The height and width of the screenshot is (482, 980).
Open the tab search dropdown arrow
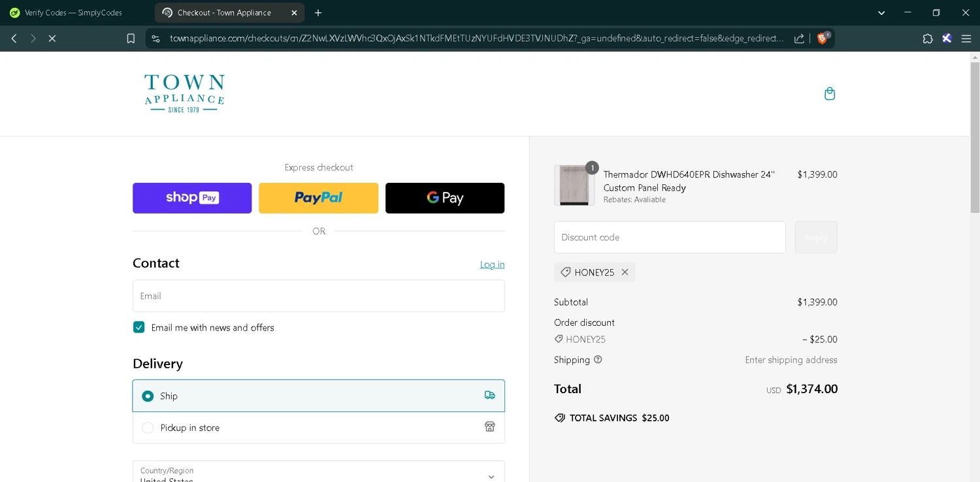pos(881,12)
